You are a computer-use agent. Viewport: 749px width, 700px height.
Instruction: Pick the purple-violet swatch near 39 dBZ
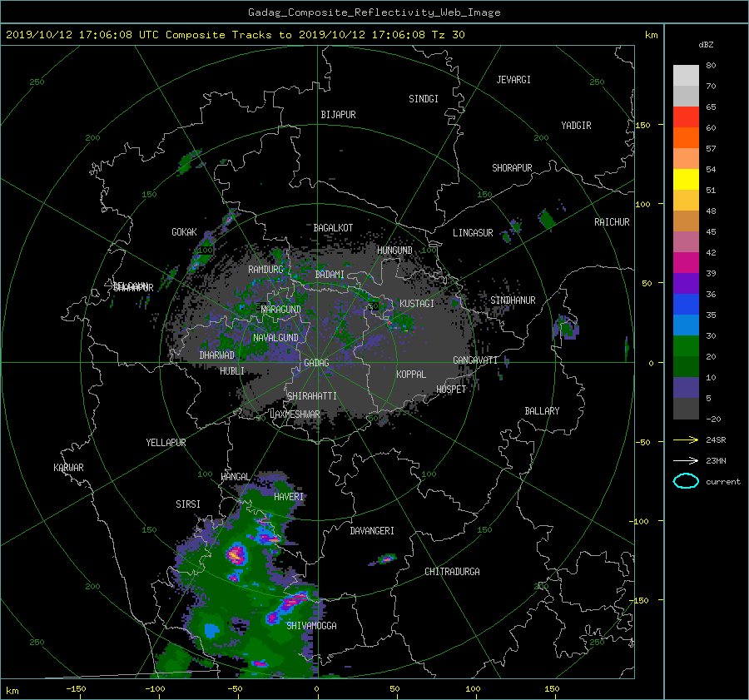pyautogui.click(x=686, y=284)
